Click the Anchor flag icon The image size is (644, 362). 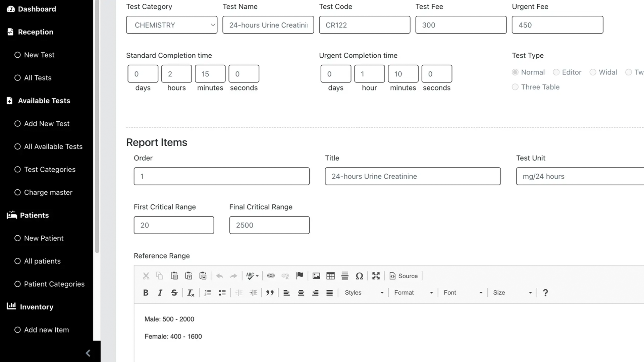300,276
